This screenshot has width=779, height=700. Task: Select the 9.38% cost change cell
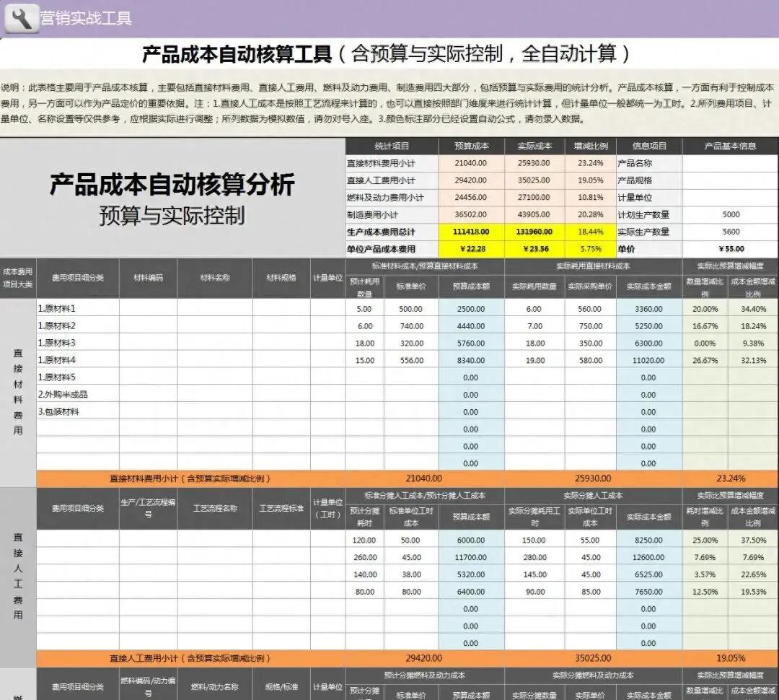pyautogui.click(x=753, y=343)
